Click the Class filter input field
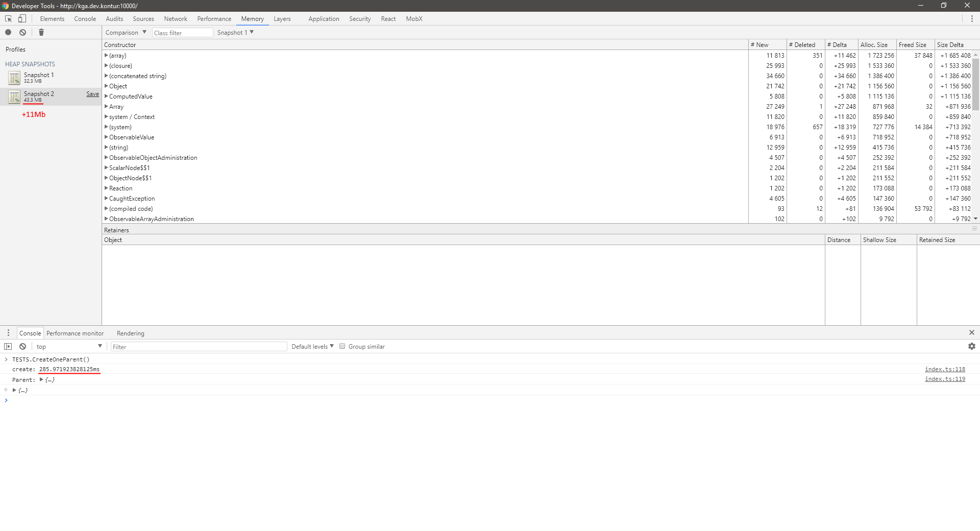 (x=182, y=33)
